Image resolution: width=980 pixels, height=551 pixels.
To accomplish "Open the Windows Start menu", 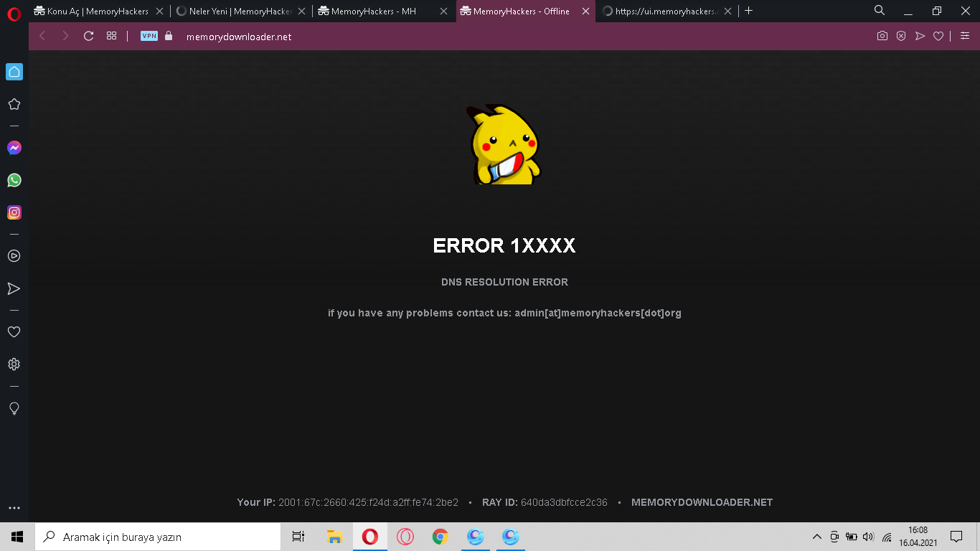I will (x=17, y=537).
